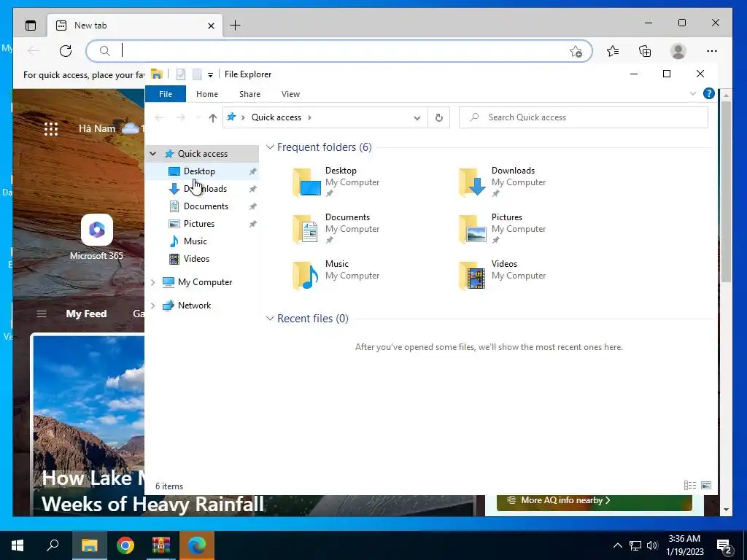Select Music in navigation pane
Viewport: 747px width, 560px height.
[x=196, y=241]
